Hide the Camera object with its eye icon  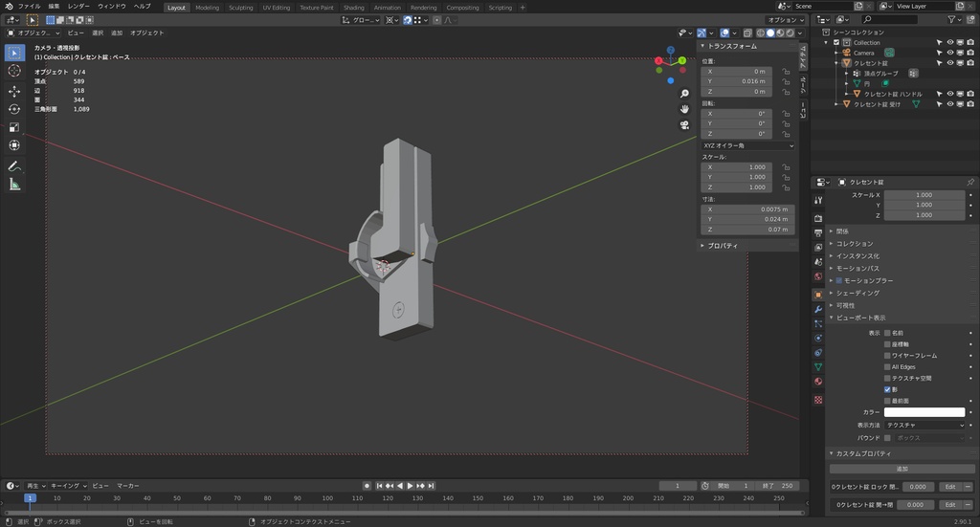click(x=950, y=53)
